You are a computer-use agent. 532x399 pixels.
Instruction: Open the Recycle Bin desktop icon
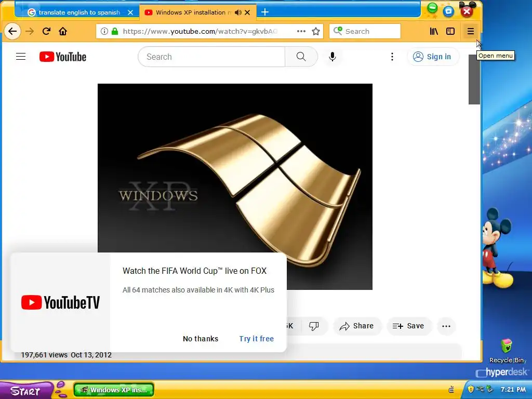coord(506,351)
